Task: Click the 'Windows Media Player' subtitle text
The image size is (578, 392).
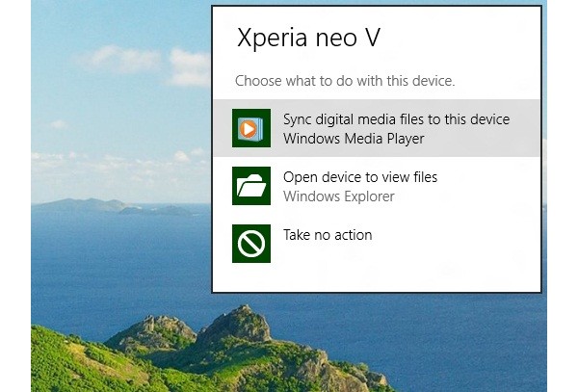Action: 354,139
